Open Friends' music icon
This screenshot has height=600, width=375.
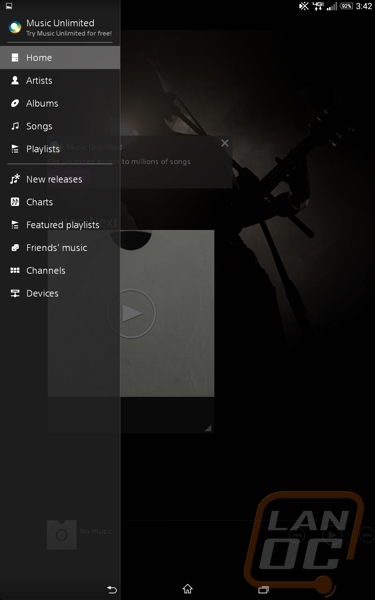[x=15, y=248]
